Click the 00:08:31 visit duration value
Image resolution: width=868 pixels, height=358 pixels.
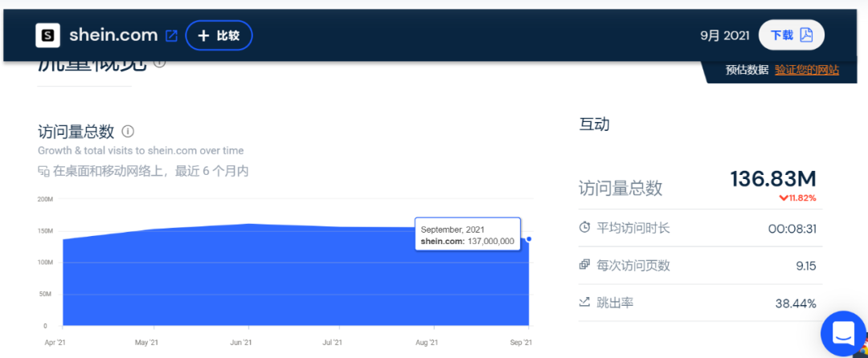(792, 229)
